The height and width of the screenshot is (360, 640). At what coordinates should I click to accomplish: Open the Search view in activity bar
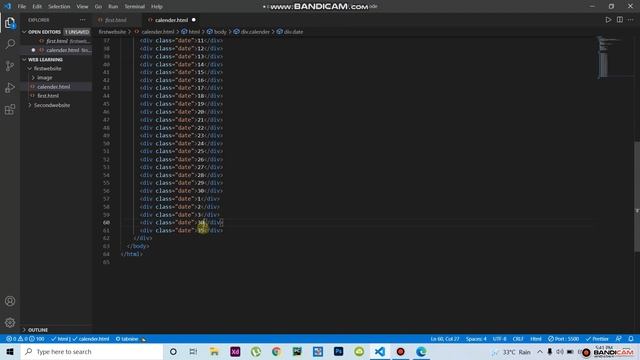coord(10,44)
